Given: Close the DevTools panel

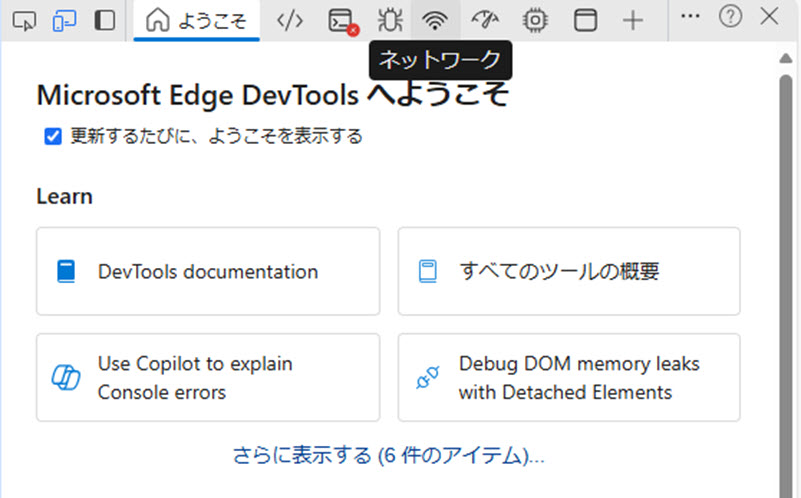Looking at the screenshot, I should (x=769, y=16).
